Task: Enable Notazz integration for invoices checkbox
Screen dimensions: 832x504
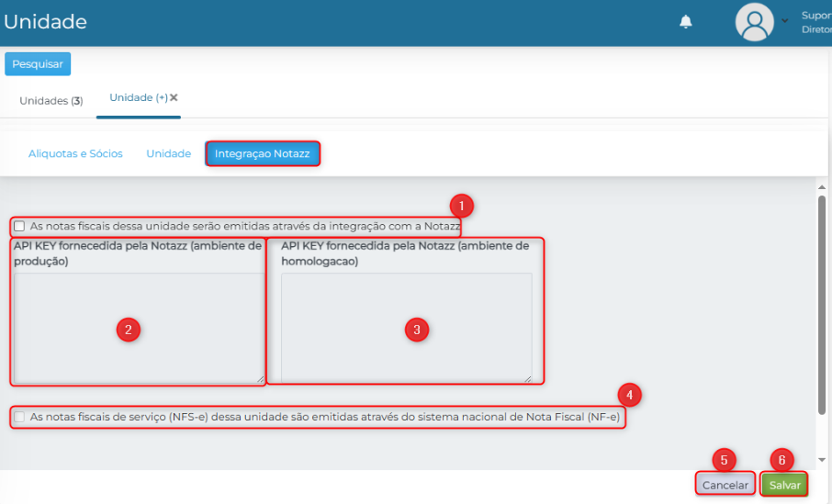Action: point(19,227)
